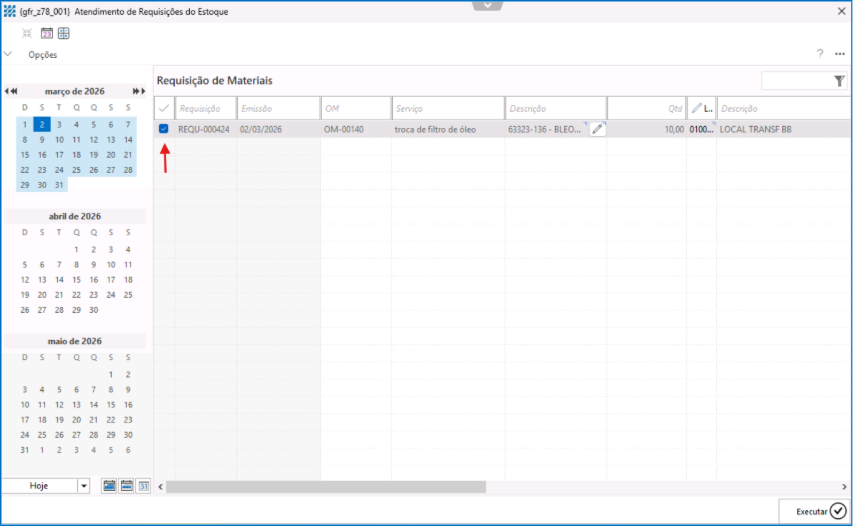Viewport: 853px width, 526px height.
Task: Click the filter search input field
Action: [795, 81]
